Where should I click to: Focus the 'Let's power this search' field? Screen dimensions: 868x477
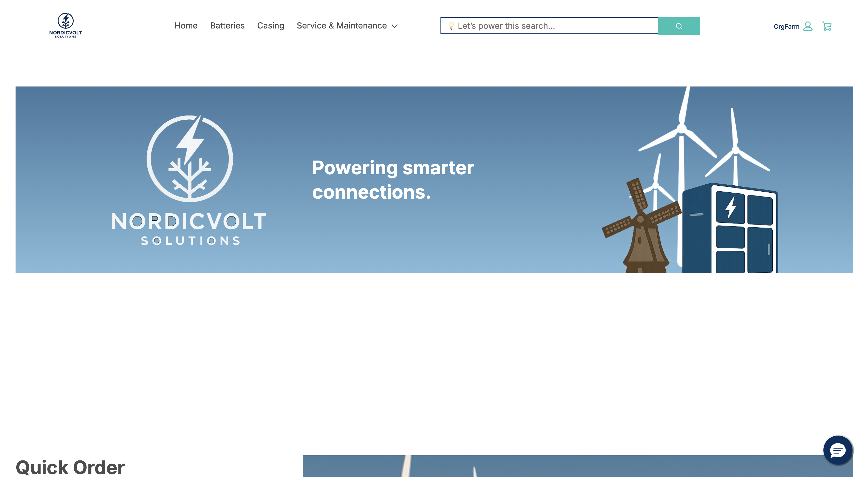(553, 26)
